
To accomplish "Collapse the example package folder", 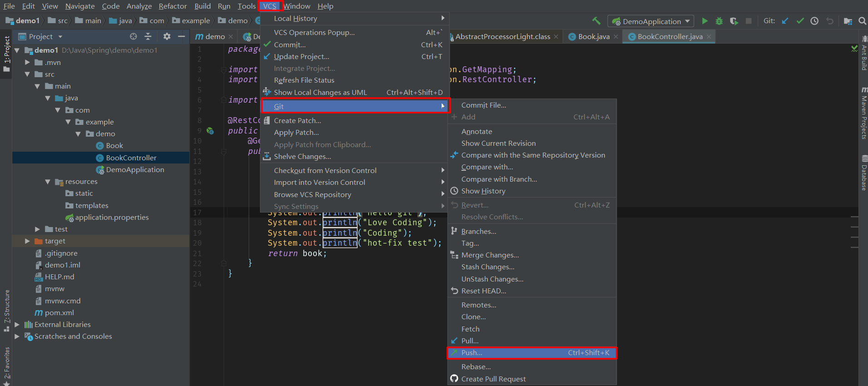I will [68, 122].
